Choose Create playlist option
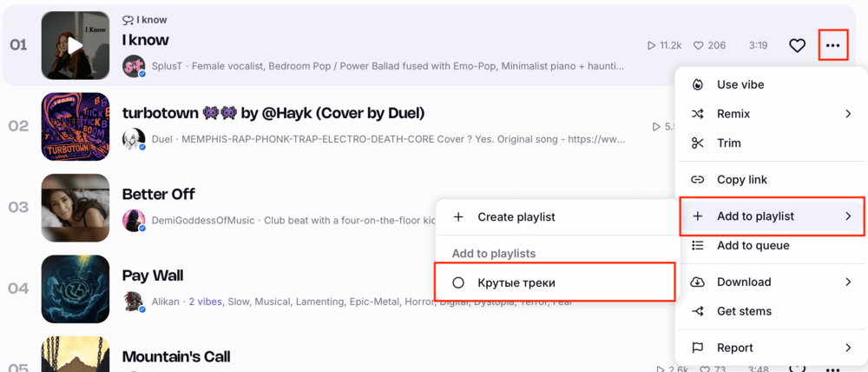Viewport: 868px width, 372px height. pos(556,216)
